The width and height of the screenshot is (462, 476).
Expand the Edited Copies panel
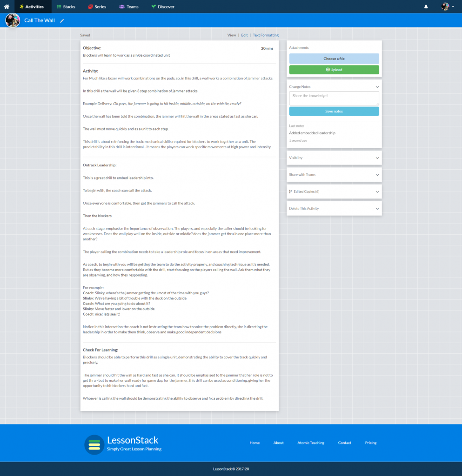334,192
